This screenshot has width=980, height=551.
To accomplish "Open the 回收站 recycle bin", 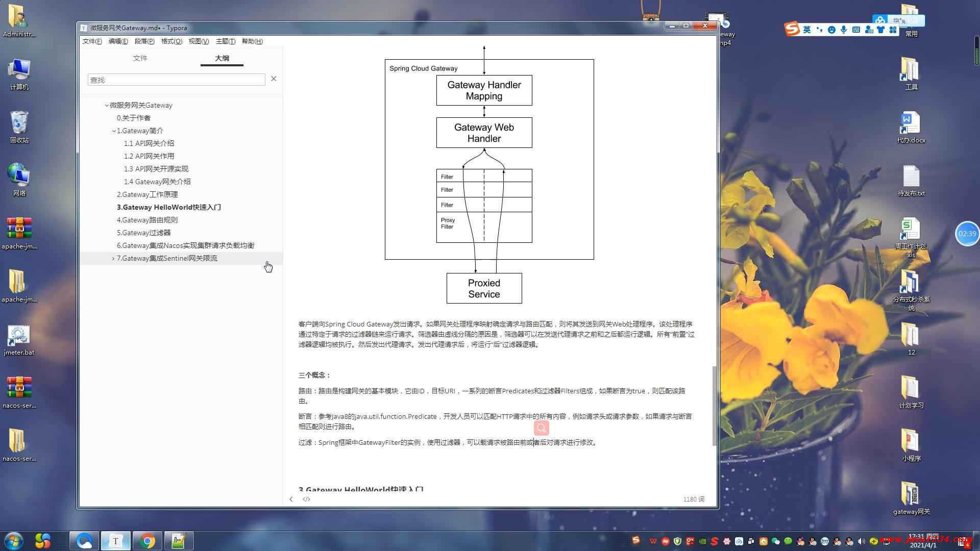I will tap(19, 127).
